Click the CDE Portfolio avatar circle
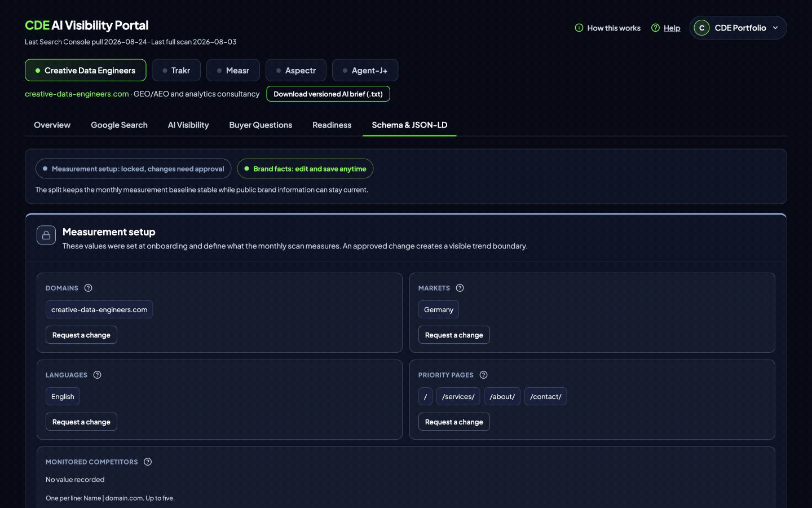Viewport: 812px width, 508px height. (x=701, y=28)
